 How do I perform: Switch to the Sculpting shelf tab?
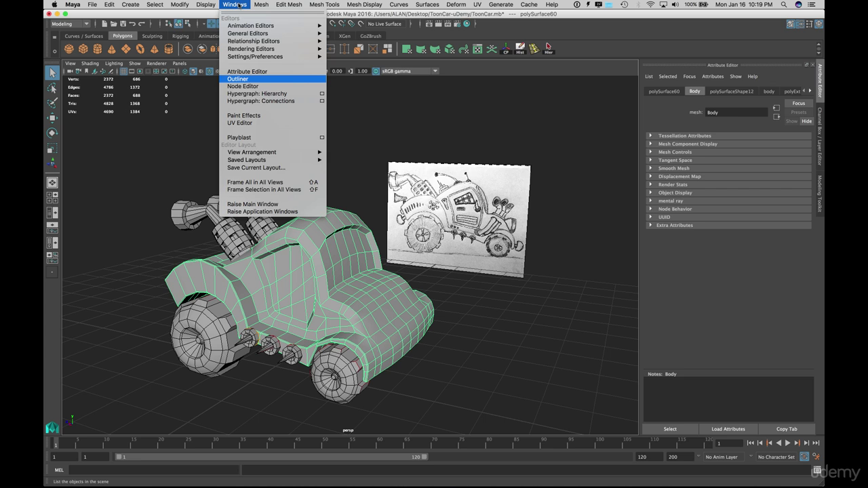152,36
